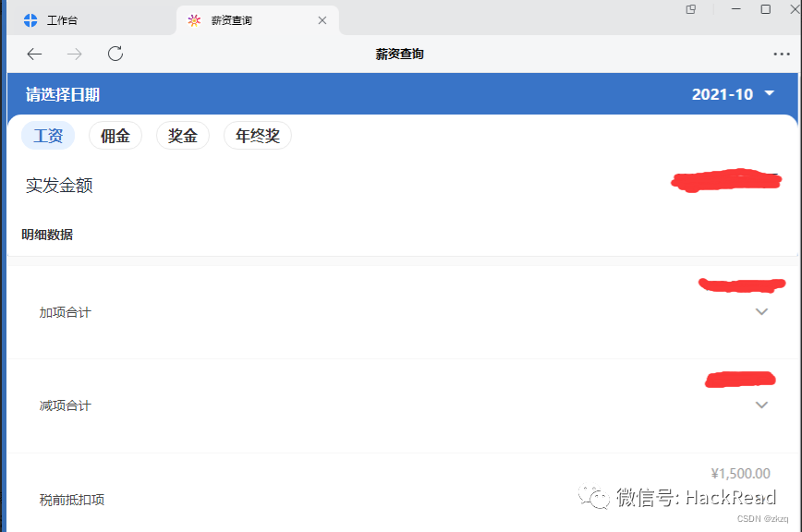This screenshot has height=532, width=802.
Task: Click the 实发金额 label
Action: tap(59, 185)
